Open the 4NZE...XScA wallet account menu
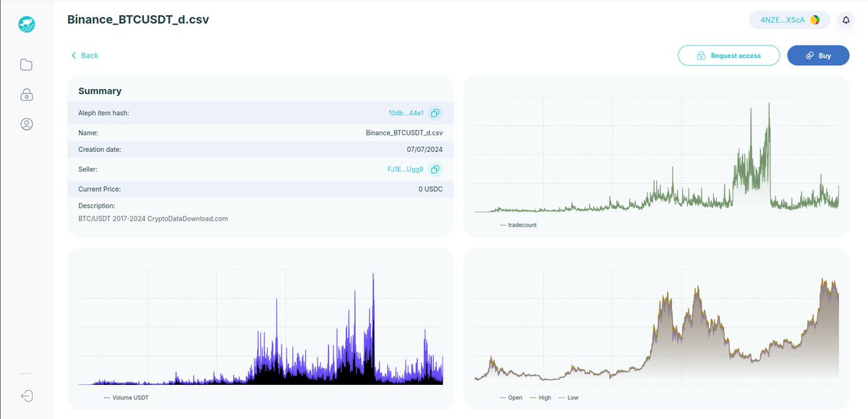Screen dimensions: 868x419 788,20
